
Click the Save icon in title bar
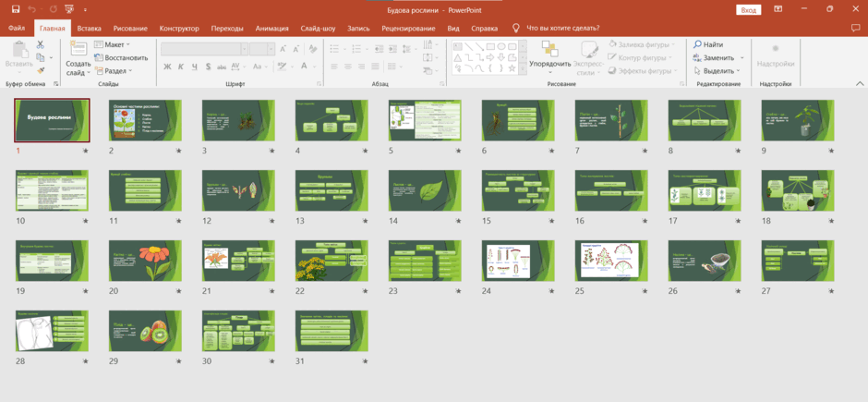[x=15, y=9]
